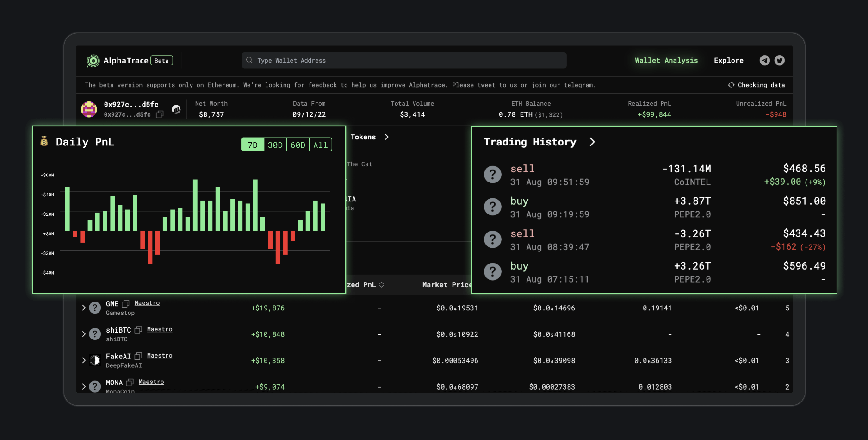Click the wallet avatar image
868x440 pixels.
click(x=89, y=109)
